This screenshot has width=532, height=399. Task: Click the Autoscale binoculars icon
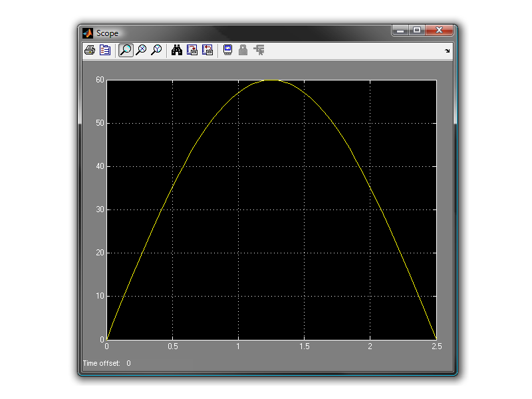(177, 51)
